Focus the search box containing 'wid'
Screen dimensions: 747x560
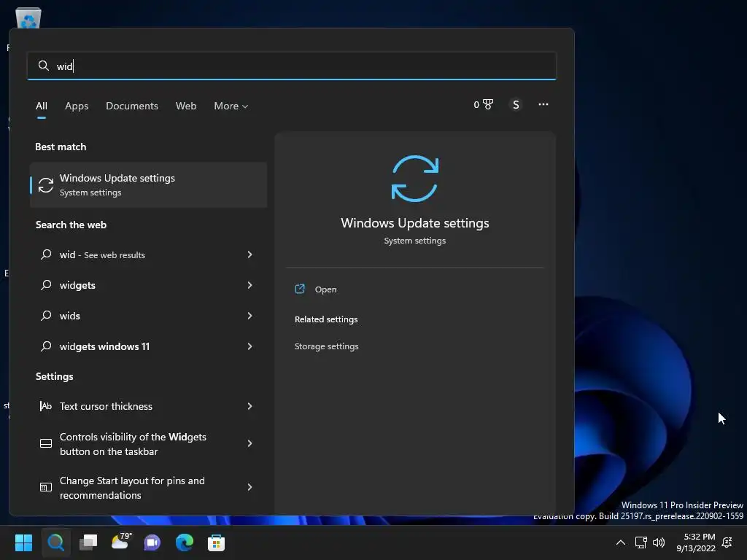[x=292, y=66]
